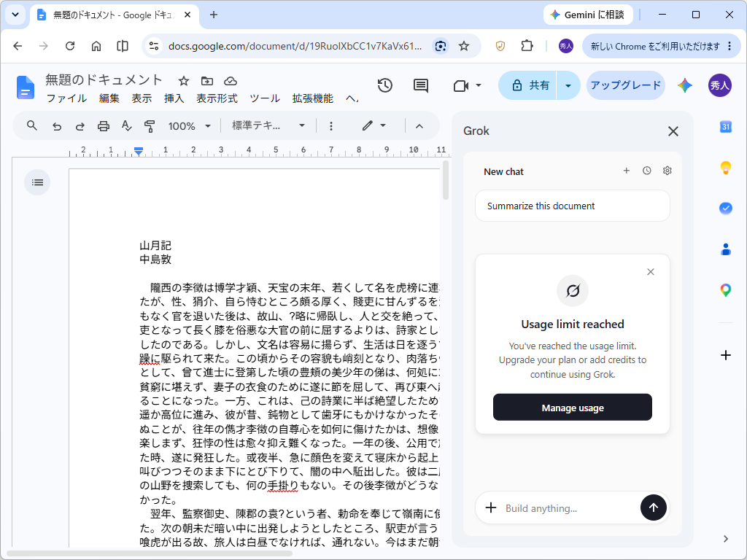Open 表示 menu
Screen dimensions: 747x560
click(142, 98)
